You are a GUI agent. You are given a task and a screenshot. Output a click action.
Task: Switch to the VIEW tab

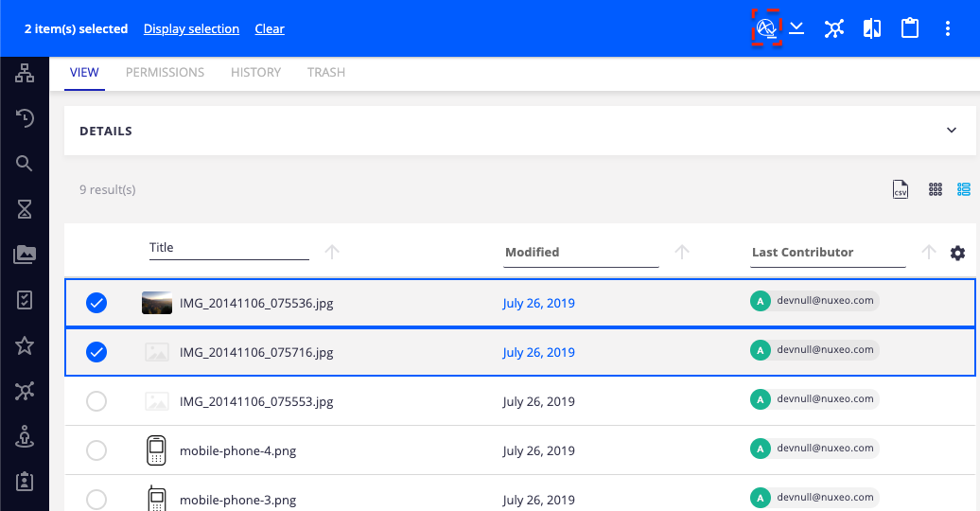(84, 73)
